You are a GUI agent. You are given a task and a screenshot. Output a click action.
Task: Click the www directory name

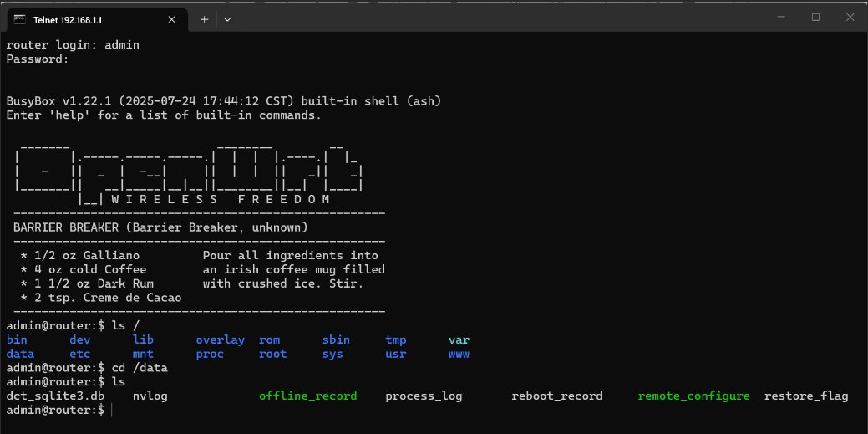(459, 354)
